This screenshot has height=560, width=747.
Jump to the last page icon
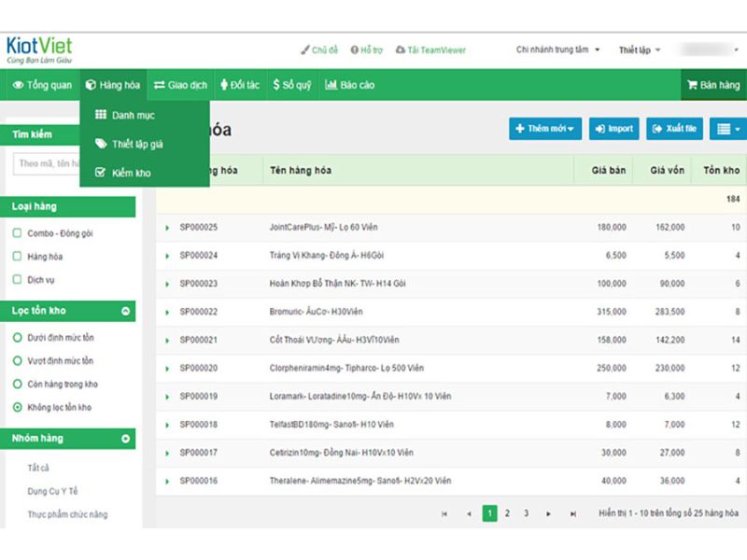573,514
